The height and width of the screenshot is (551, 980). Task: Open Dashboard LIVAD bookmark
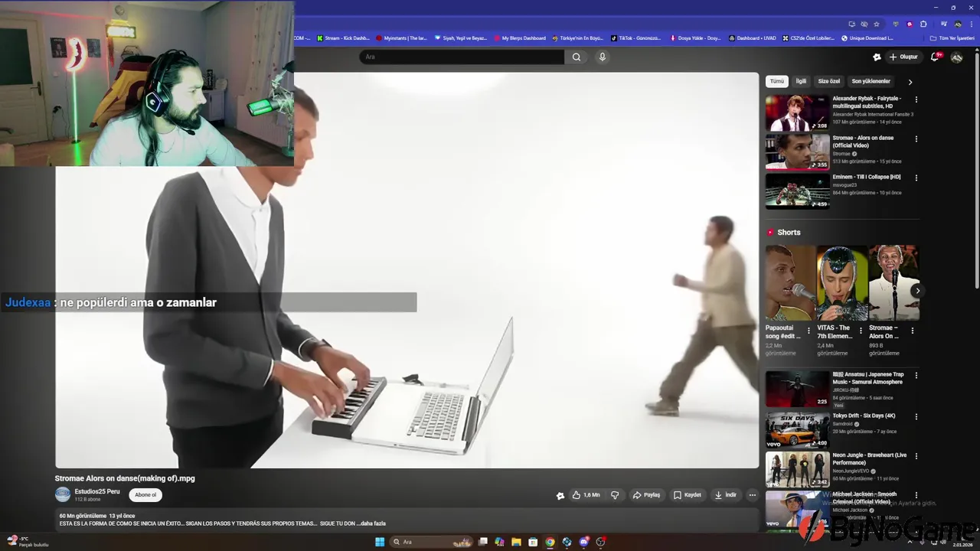point(753,38)
